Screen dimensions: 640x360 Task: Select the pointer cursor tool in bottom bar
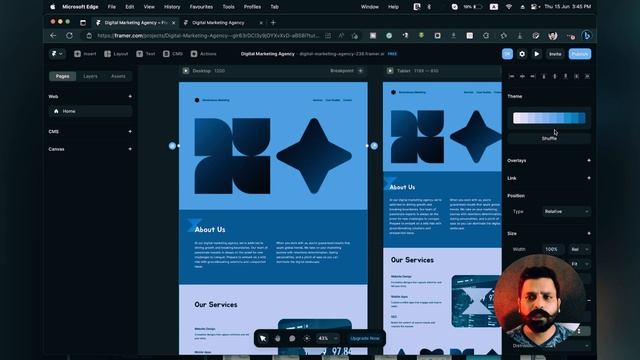coord(263,338)
